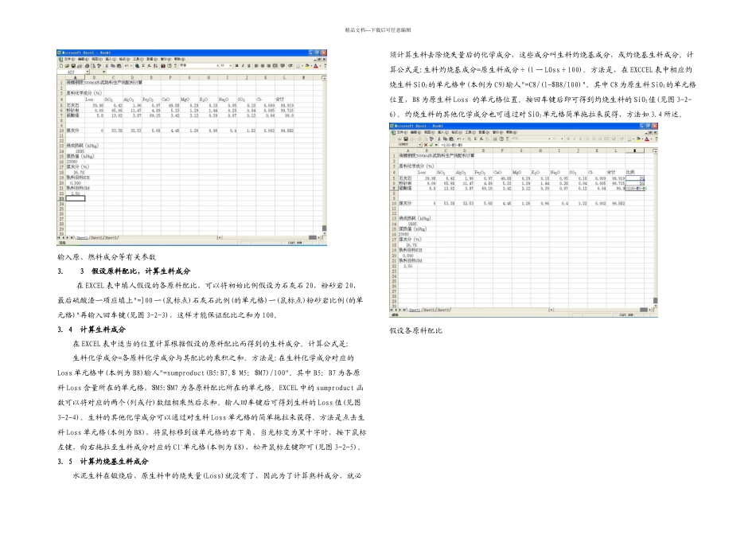Click Save icon in left Excel window toolbar
This screenshot has width=756, height=535.
73,65
